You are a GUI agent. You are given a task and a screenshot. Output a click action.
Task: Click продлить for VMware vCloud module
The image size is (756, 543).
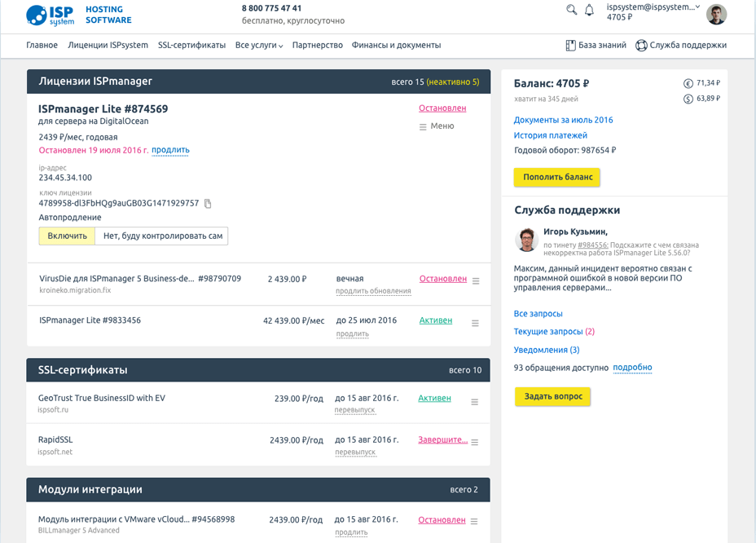click(x=351, y=532)
